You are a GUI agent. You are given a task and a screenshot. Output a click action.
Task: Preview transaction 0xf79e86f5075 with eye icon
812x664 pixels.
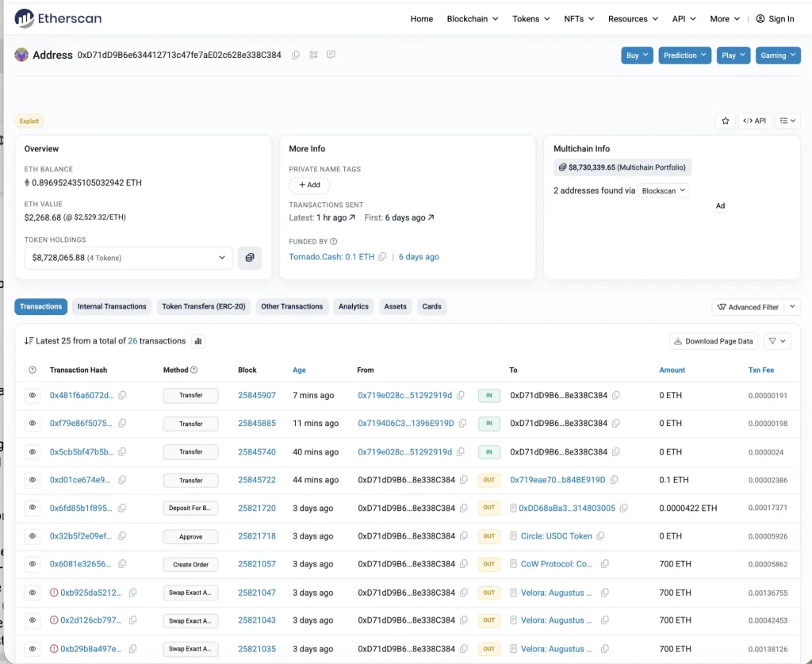(32, 423)
